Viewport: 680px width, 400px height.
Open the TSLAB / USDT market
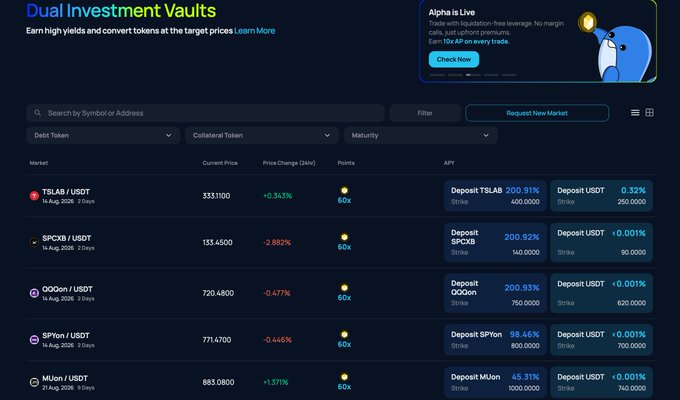(66, 192)
